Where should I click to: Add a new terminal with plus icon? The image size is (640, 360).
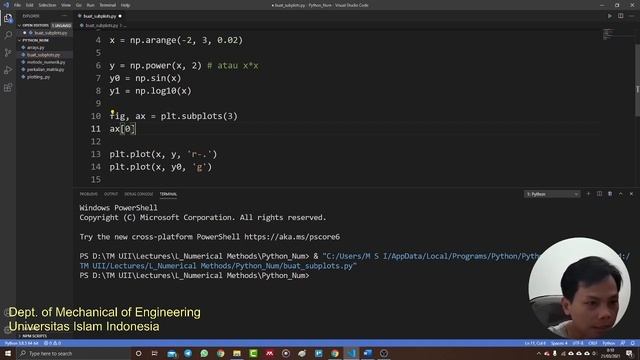[588, 194]
